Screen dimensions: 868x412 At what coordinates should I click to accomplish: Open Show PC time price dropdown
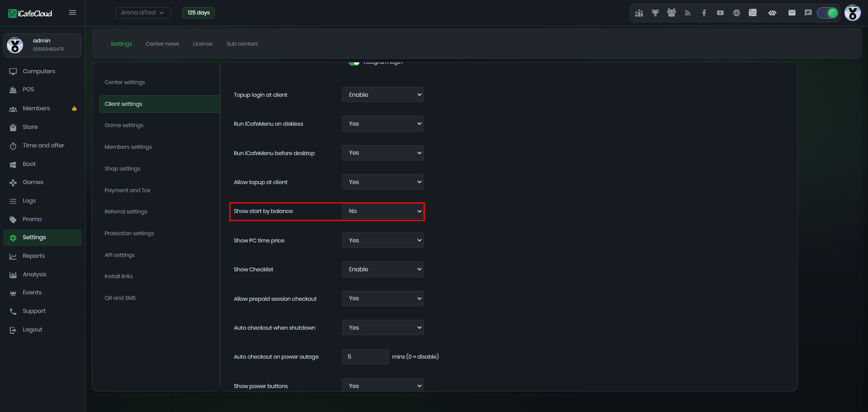tap(382, 240)
